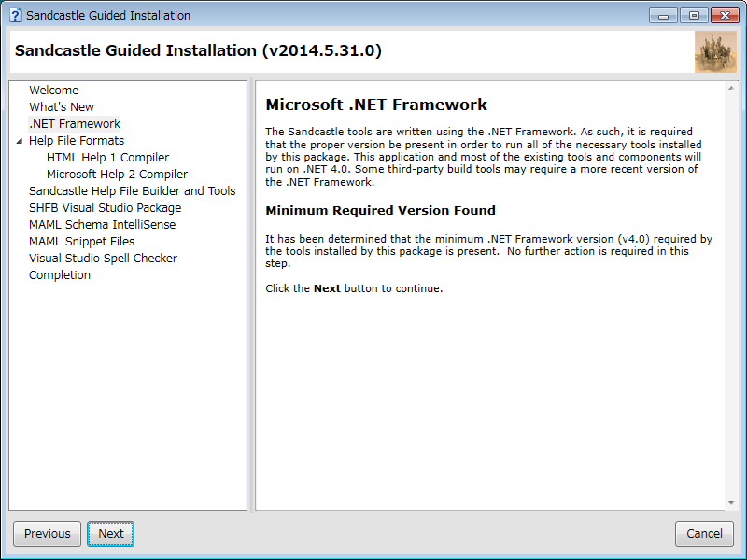Collapse the Help File Formats node arrow
Image resolution: width=747 pixels, height=560 pixels.
coord(19,141)
